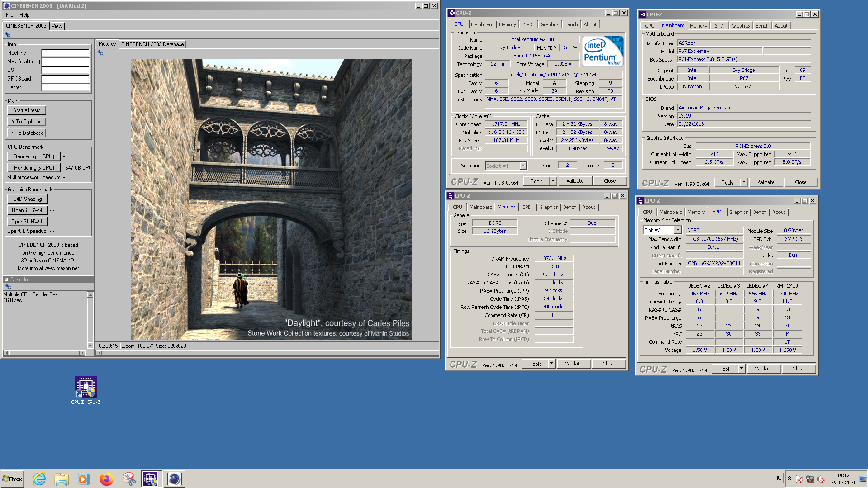The width and height of the screenshot is (868, 488).
Task: Switch to CINEBENCH taskbar button
Action: pos(174,479)
